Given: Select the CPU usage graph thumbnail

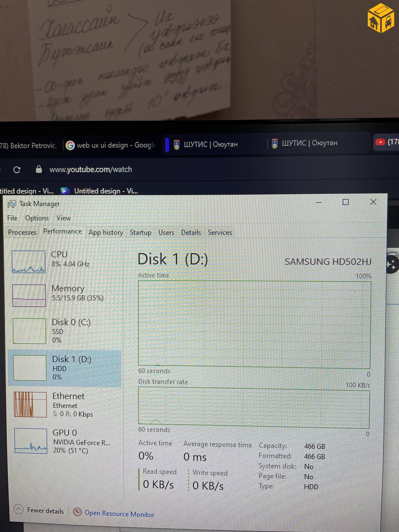Looking at the screenshot, I should click(x=29, y=262).
